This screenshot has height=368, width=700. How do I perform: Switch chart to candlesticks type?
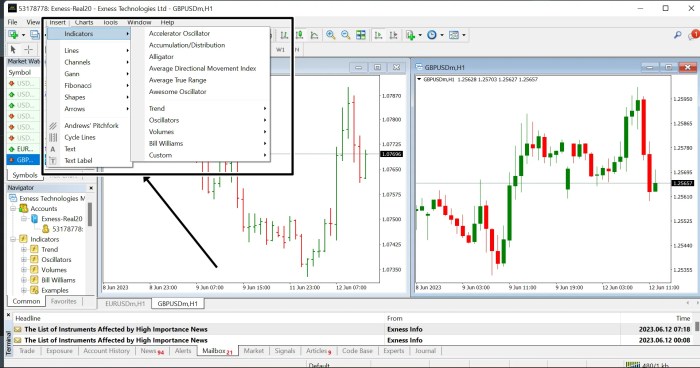(x=299, y=35)
